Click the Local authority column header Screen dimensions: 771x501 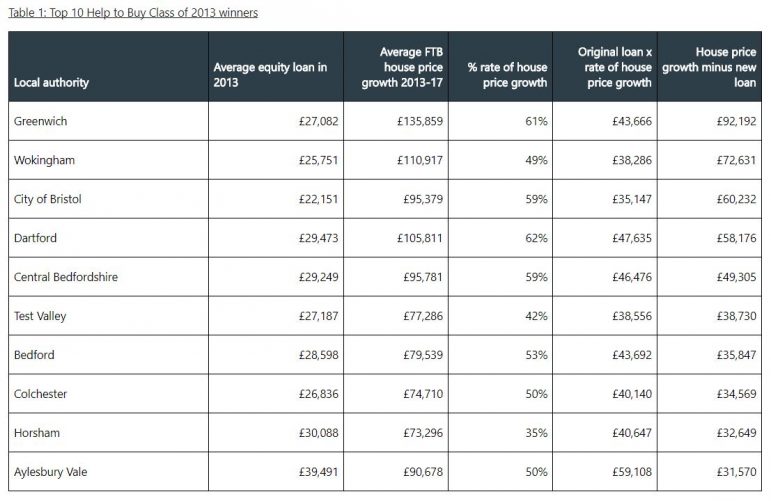click(51, 82)
